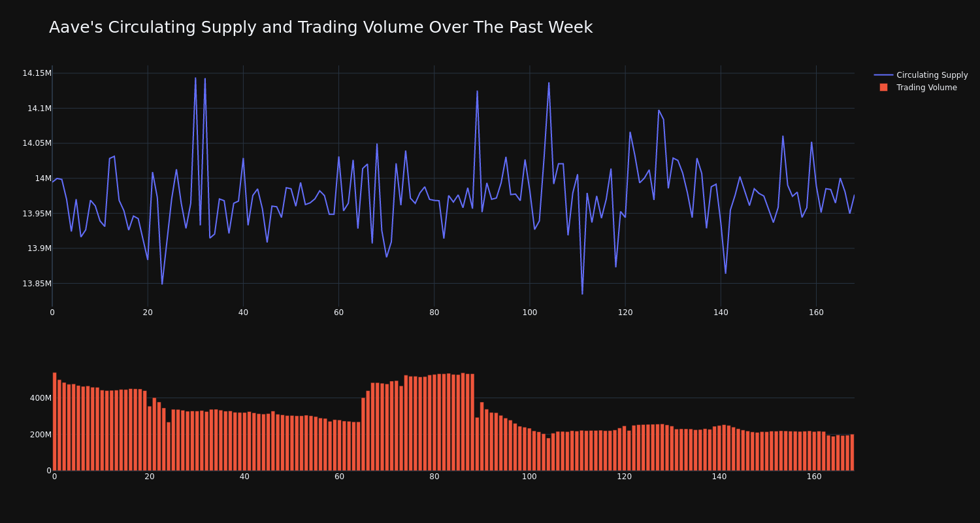Click the lowest supply dip near x=111
The height and width of the screenshot is (523, 980).
[582, 294]
